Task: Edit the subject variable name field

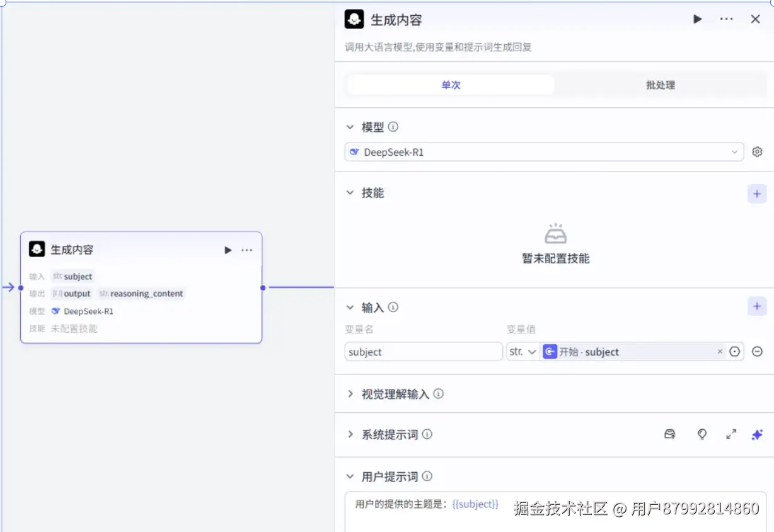Action: (x=424, y=352)
